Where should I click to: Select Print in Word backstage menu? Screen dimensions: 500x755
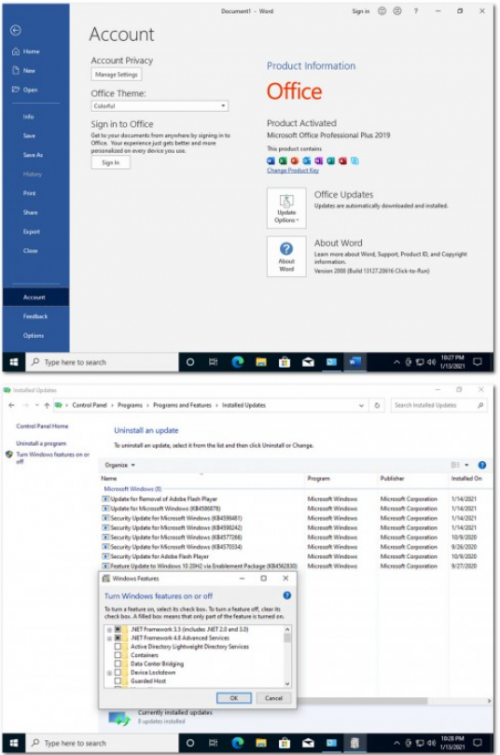click(x=29, y=193)
